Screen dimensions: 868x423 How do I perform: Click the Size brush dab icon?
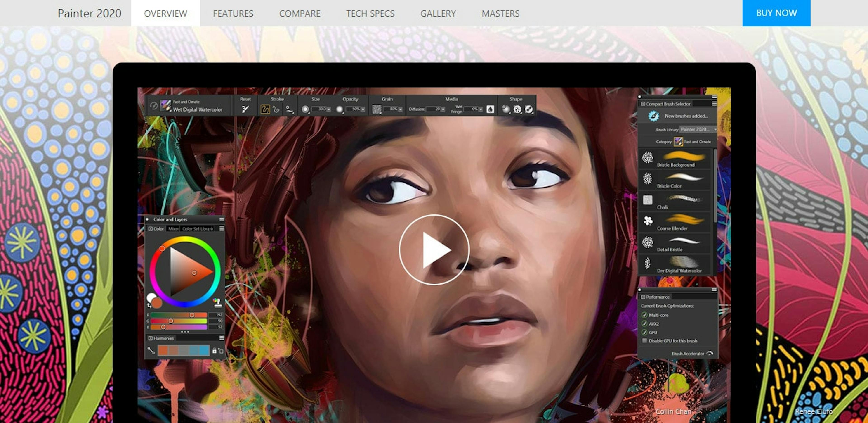306,109
